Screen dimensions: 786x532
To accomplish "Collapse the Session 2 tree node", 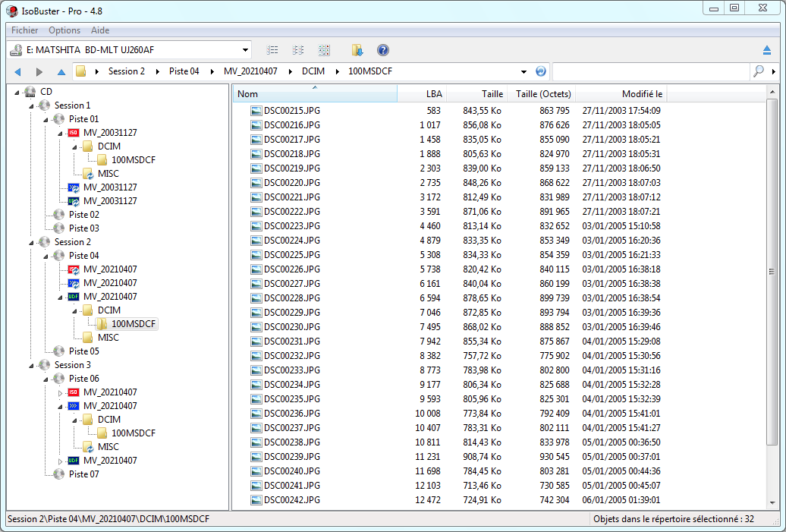I will [x=31, y=242].
